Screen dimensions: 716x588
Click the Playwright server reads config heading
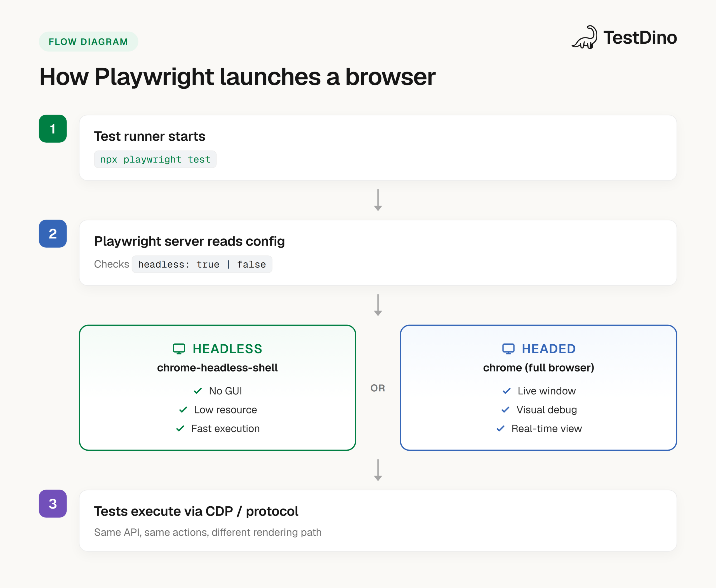coord(189,241)
